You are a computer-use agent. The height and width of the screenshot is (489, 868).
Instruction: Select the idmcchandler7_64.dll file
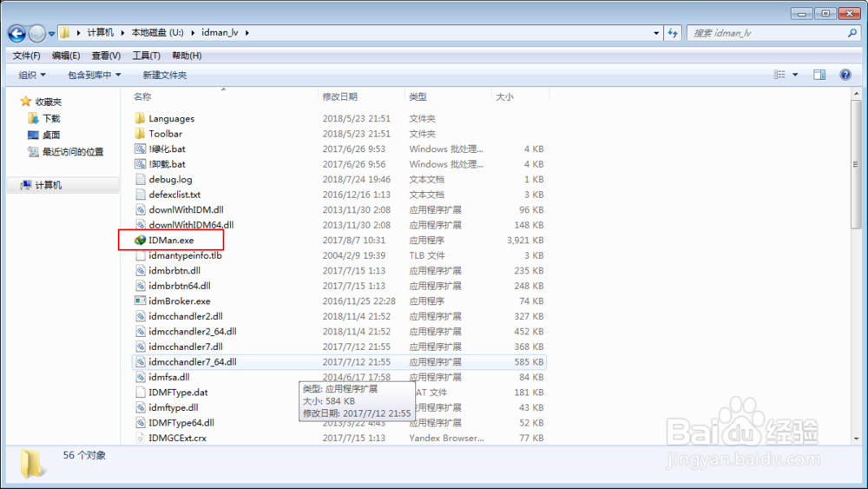[x=193, y=362]
